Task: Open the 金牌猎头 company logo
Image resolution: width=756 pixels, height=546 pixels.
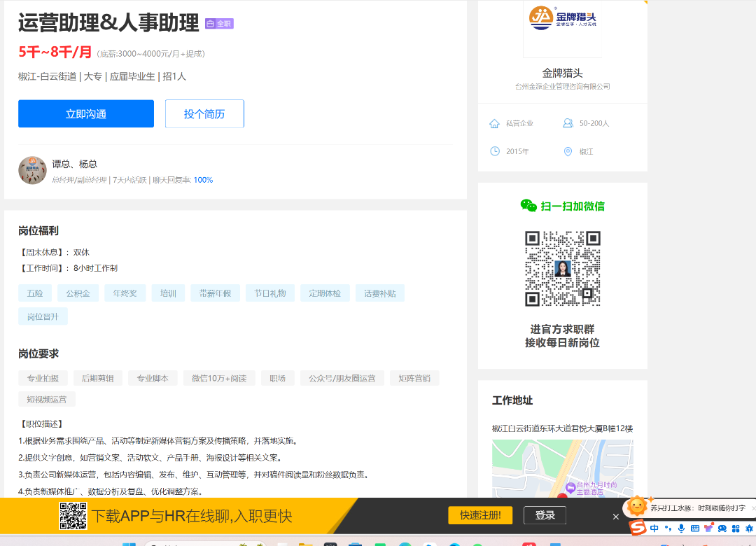Action: click(x=562, y=21)
